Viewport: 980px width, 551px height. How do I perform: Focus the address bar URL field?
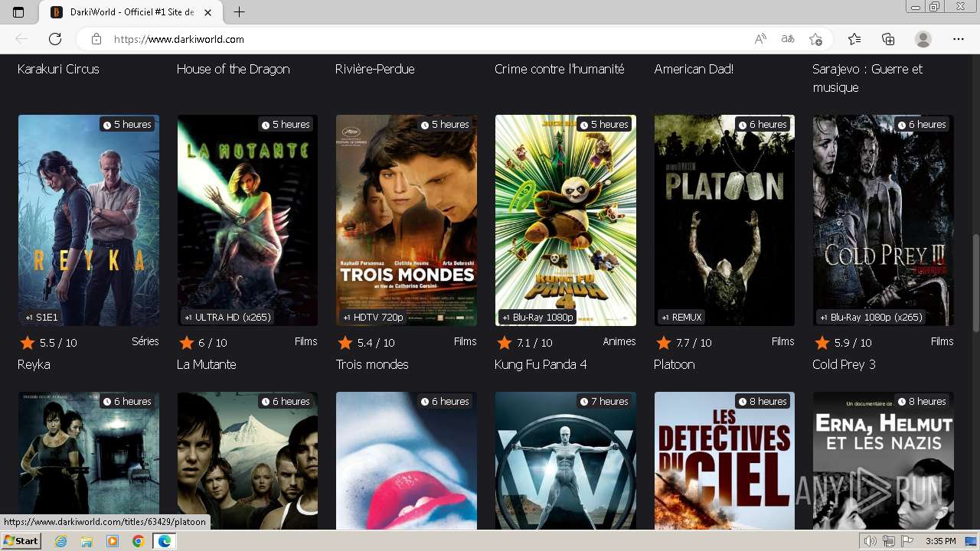coord(429,39)
